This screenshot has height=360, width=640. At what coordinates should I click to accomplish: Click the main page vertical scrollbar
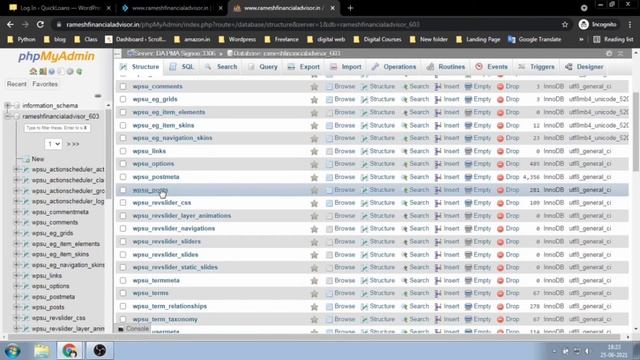point(636,131)
